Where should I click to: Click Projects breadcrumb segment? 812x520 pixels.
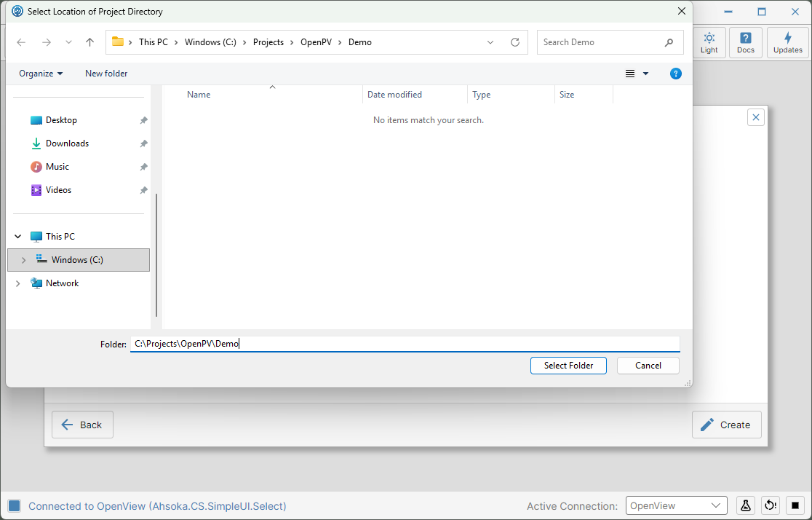click(268, 42)
